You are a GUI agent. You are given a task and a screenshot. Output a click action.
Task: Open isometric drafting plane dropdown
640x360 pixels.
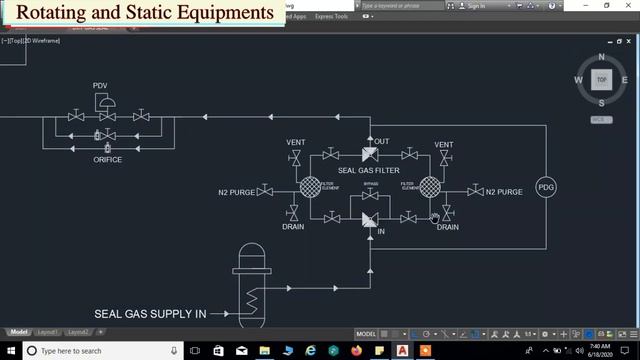(454, 334)
